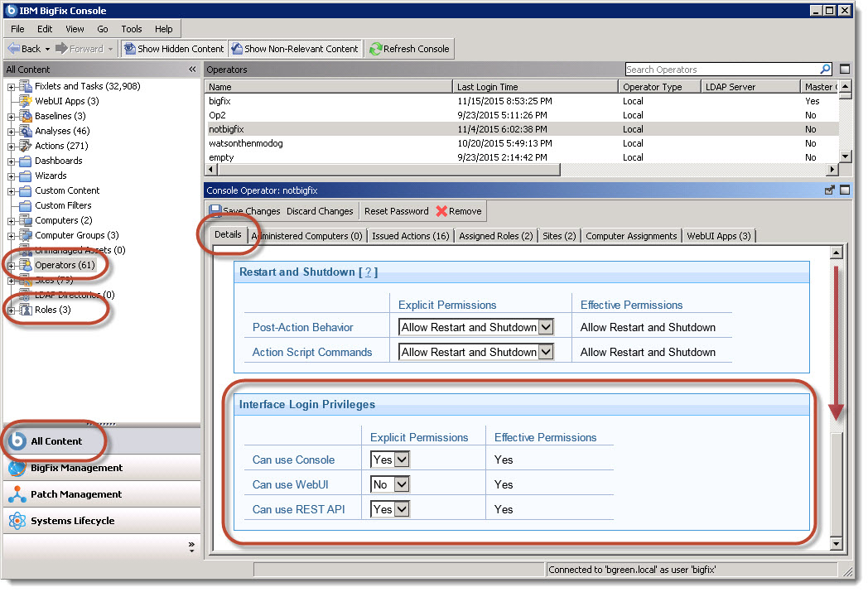This screenshot has width=868, height=592.
Task: Click the Save Changes disk icon
Action: click(x=215, y=211)
